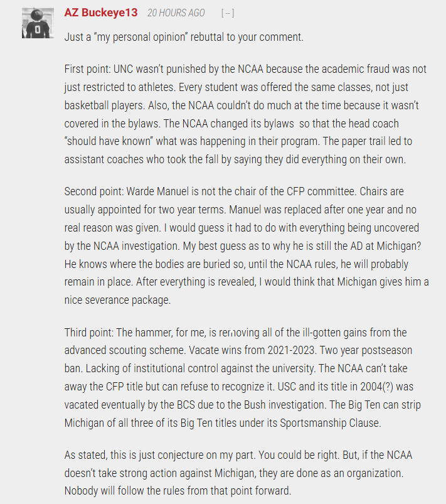Click AZ Buckeye13's avatar image
Viewport: 446px width, 504px height.
38,23
